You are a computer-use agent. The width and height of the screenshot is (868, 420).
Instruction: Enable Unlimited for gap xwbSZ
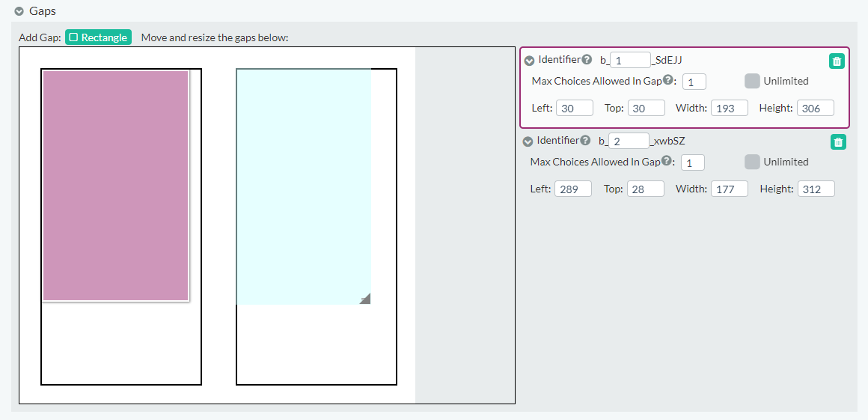click(752, 162)
